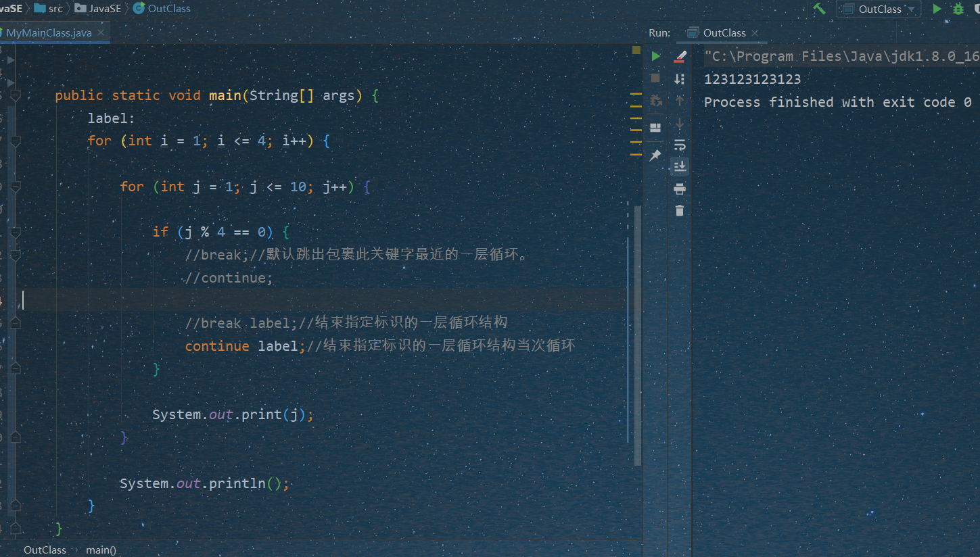Collapse the //break comment block fold marker

(16, 255)
